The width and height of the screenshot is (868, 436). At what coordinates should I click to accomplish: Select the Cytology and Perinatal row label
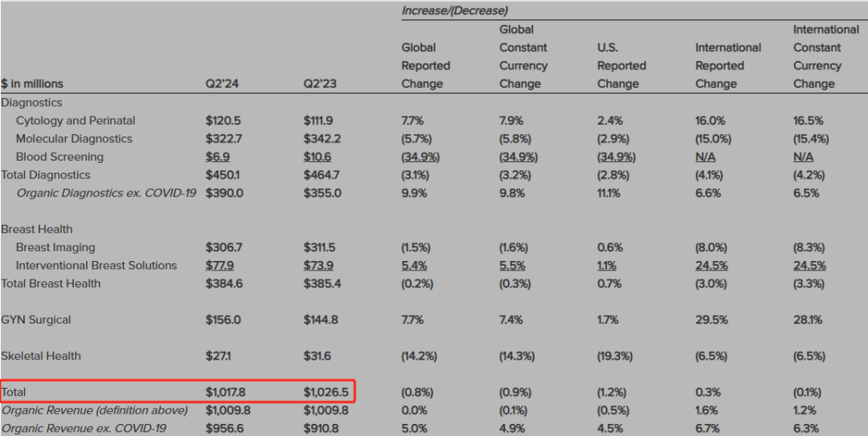tap(76, 120)
